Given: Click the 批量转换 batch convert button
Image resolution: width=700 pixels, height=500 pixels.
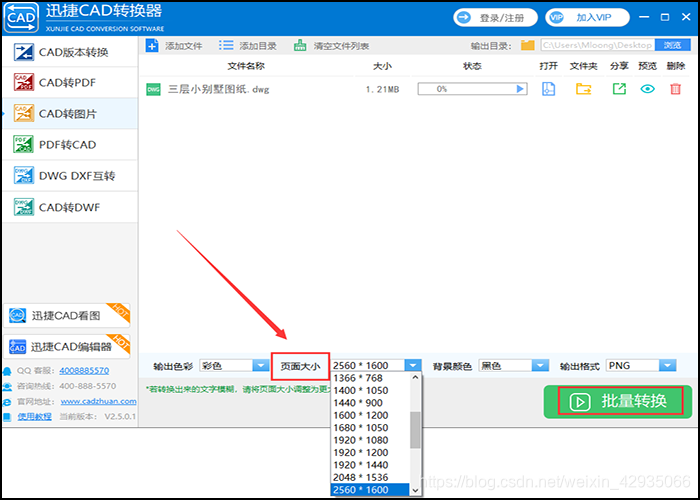Looking at the screenshot, I should [x=618, y=401].
